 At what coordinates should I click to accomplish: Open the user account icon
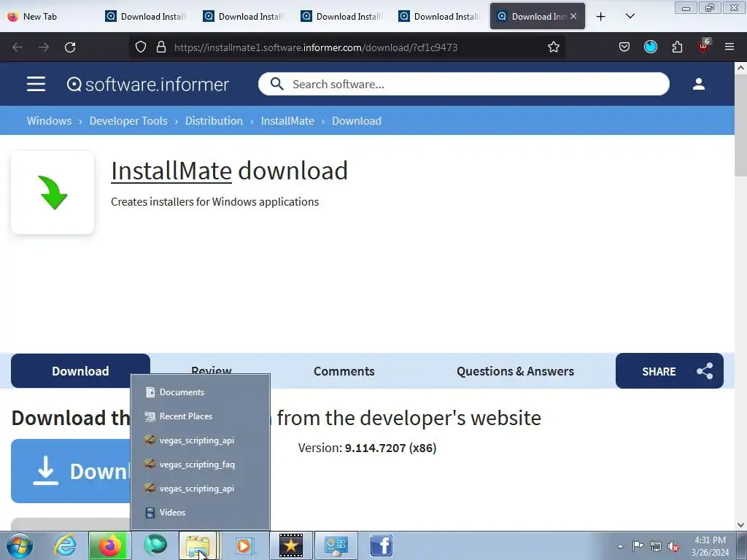698,85
